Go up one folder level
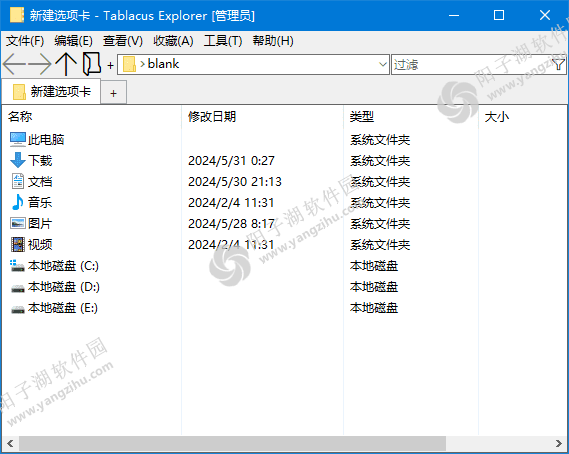The width and height of the screenshot is (569, 454). pyautogui.click(x=66, y=64)
